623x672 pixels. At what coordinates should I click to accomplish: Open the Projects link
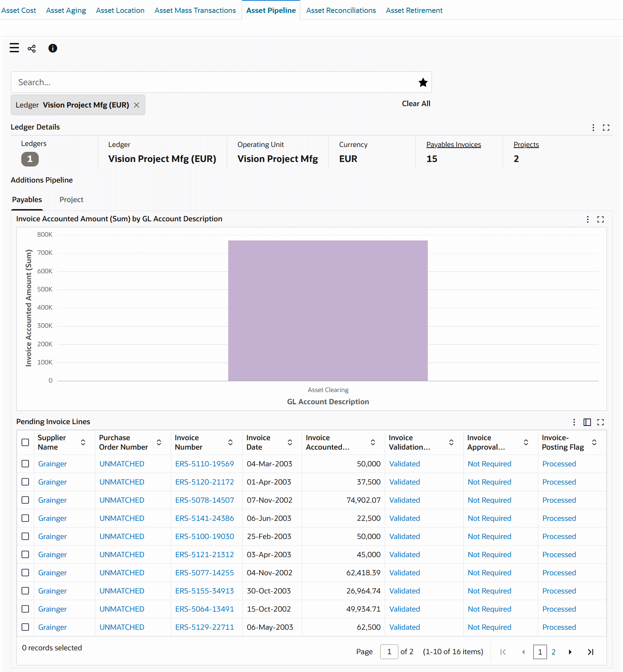(x=526, y=145)
